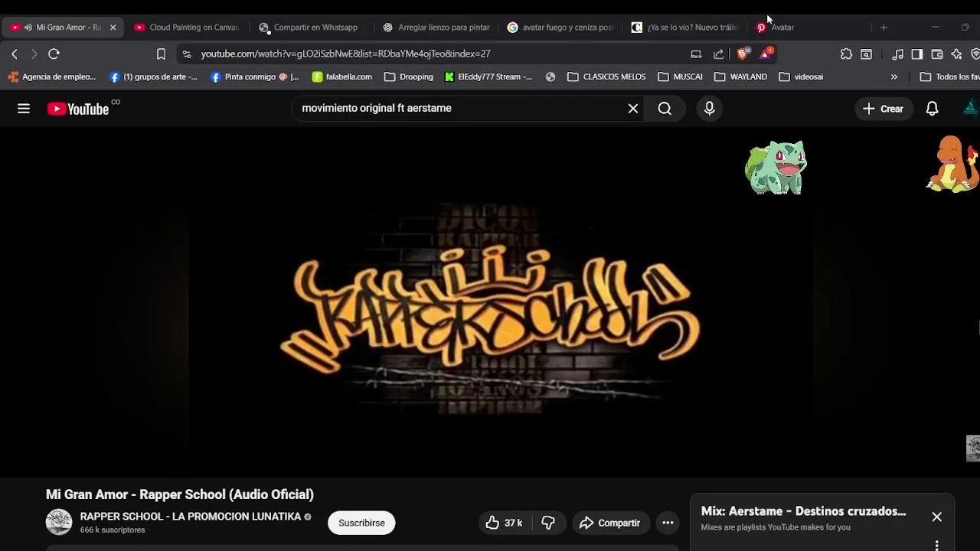This screenshot has height=551, width=980.
Task: Share the video via Compartir
Action: [610, 523]
